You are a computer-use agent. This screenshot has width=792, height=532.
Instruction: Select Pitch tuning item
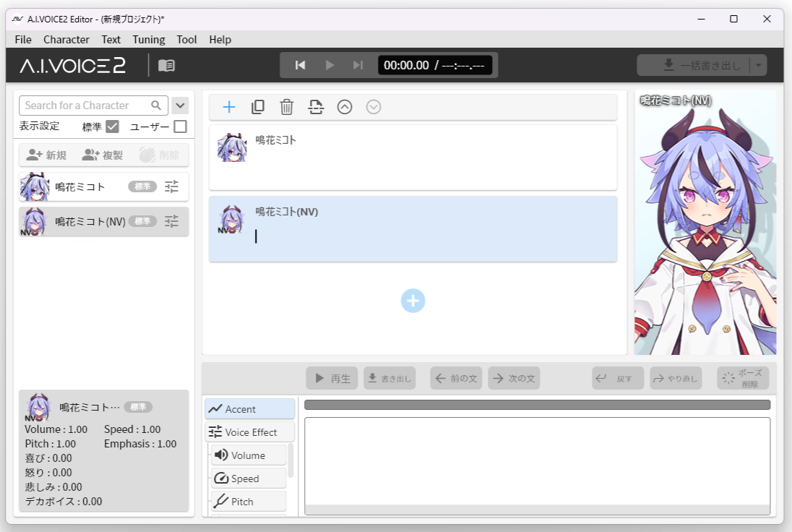pos(248,502)
